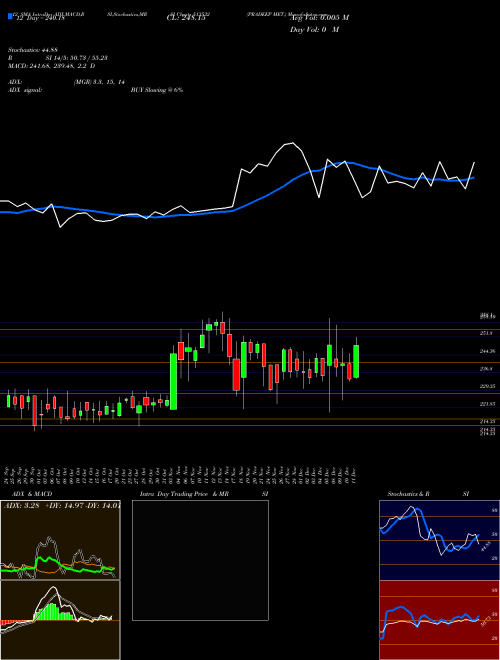Click the 'Stochastics & R' panel title

click(x=408, y=494)
